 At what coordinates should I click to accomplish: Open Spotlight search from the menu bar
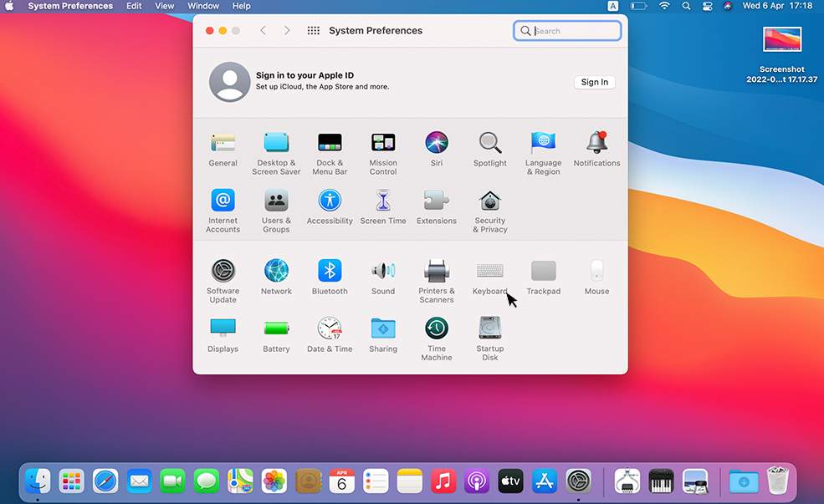[x=686, y=7]
